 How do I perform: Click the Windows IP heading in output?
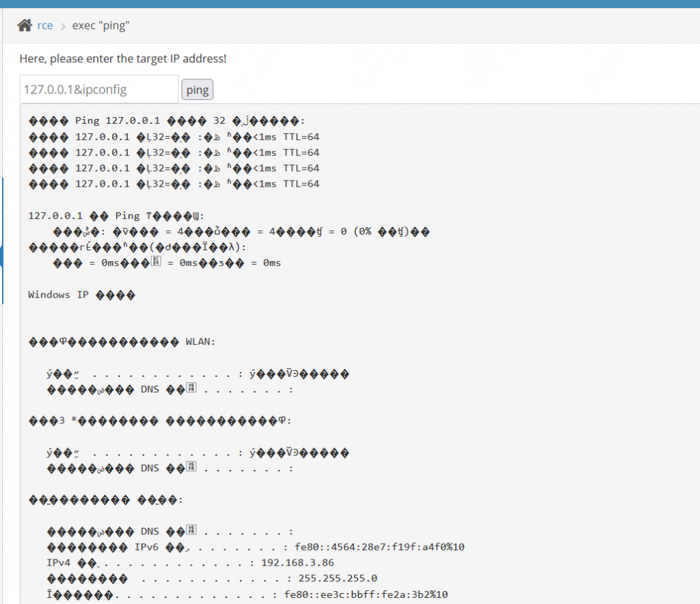[x=81, y=295]
